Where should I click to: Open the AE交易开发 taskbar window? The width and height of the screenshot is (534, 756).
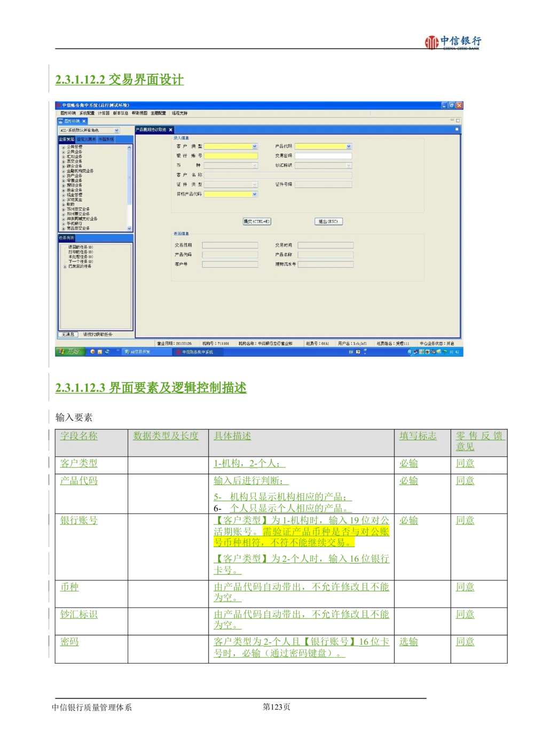click(140, 352)
